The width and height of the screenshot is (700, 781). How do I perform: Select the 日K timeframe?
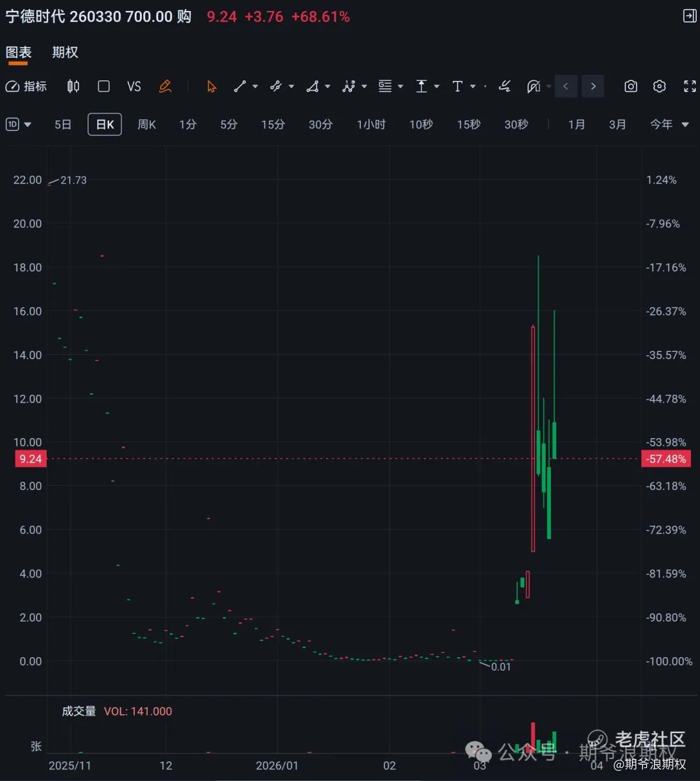point(104,124)
